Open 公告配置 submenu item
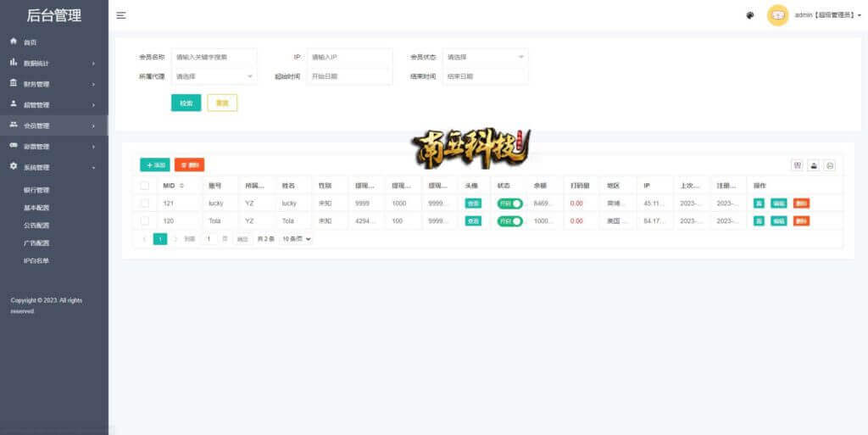Screen dimensions: 868x435 36,226
